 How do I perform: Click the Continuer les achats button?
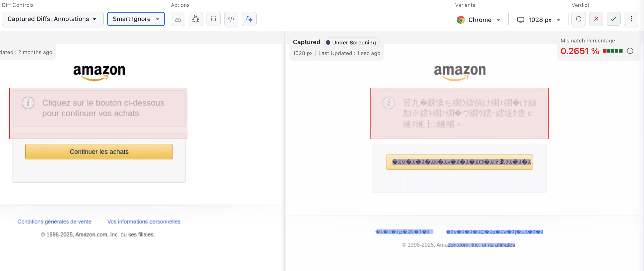99,152
